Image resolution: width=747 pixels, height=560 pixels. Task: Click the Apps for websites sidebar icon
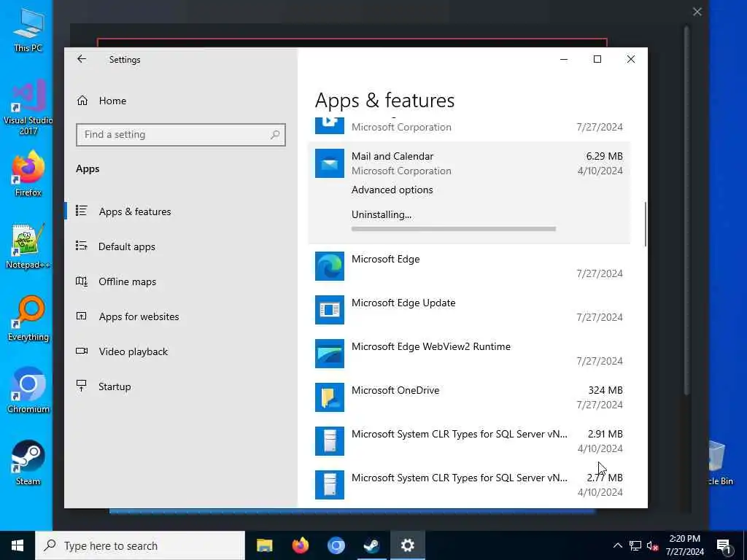point(82,316)
